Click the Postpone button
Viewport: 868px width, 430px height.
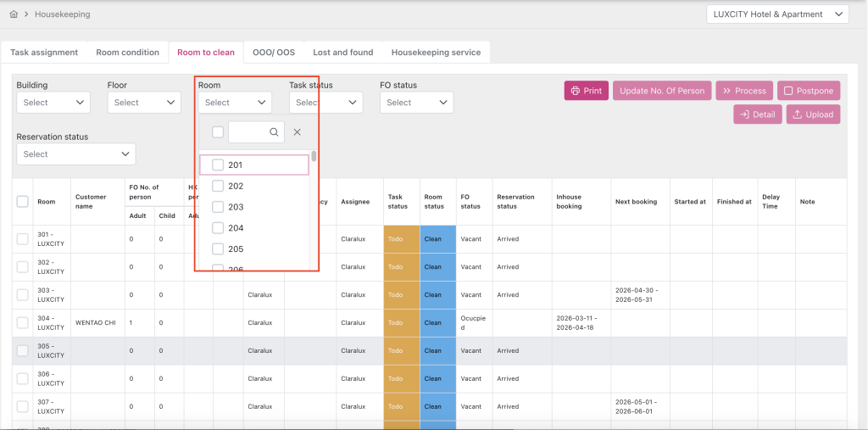click(808, 91)
